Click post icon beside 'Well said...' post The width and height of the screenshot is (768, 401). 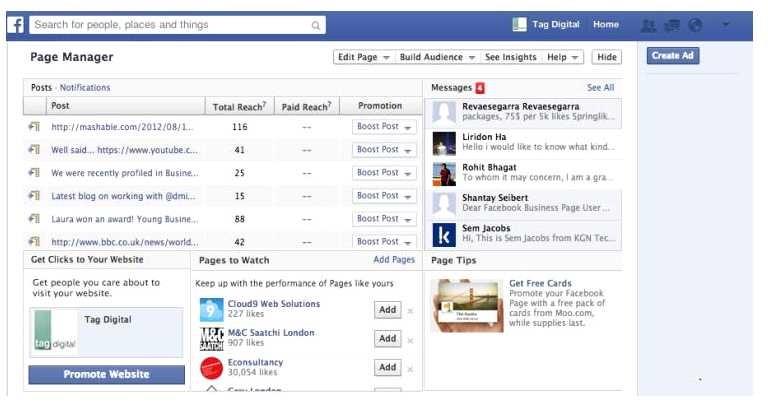tap(34, 150)
